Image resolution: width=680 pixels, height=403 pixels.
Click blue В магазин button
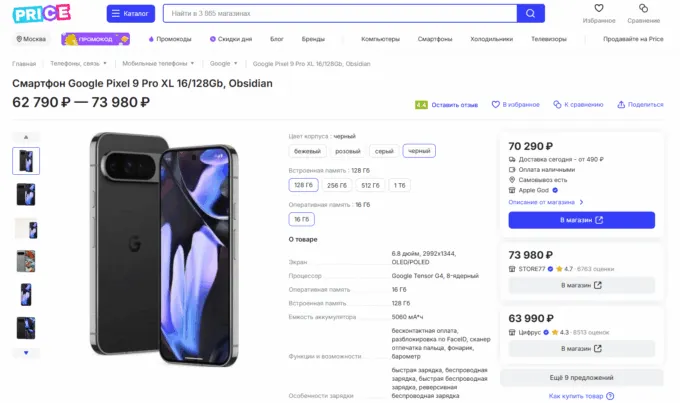tap(580, 220)
